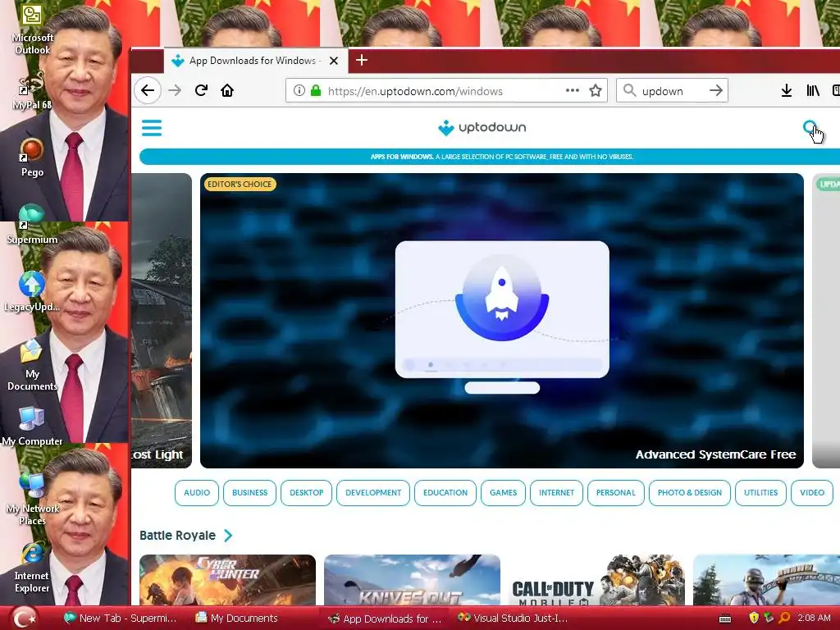Click the address bar URL field
Image resolution: width=840 pixels, height=630 pixels.
click(446, 90)
